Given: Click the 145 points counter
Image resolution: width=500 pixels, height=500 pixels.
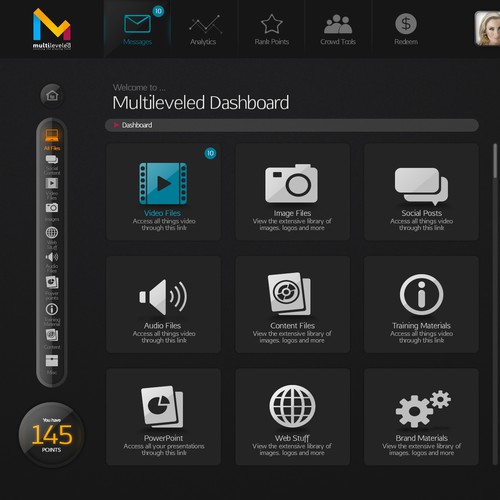Looking at the screenshot, I should (x=52, y=435).
